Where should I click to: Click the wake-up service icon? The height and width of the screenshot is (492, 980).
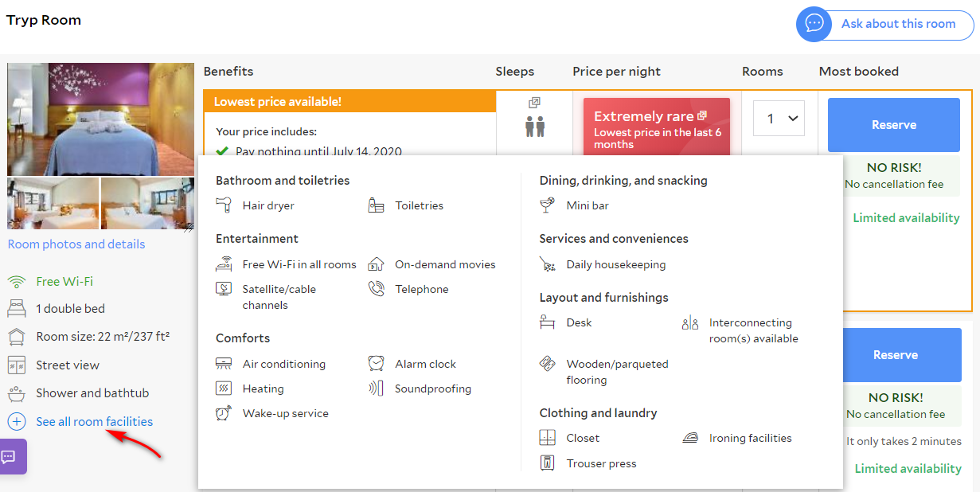tap(224, 413)
